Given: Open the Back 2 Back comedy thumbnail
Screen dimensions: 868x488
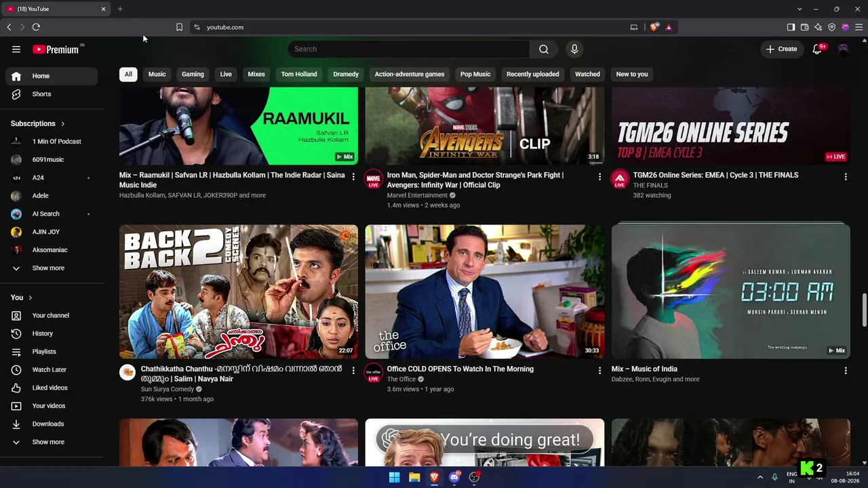Looking at the screenshot, I should 239,291.
